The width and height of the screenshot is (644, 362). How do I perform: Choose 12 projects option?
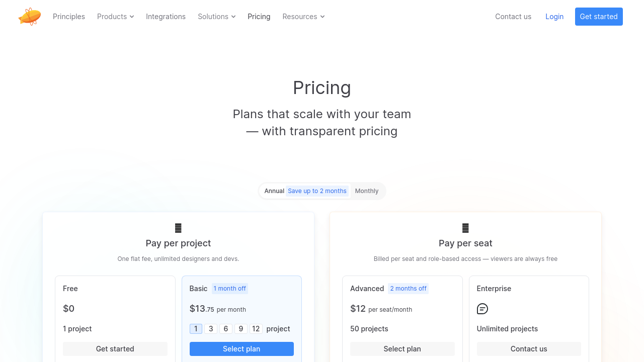[256, 329]
